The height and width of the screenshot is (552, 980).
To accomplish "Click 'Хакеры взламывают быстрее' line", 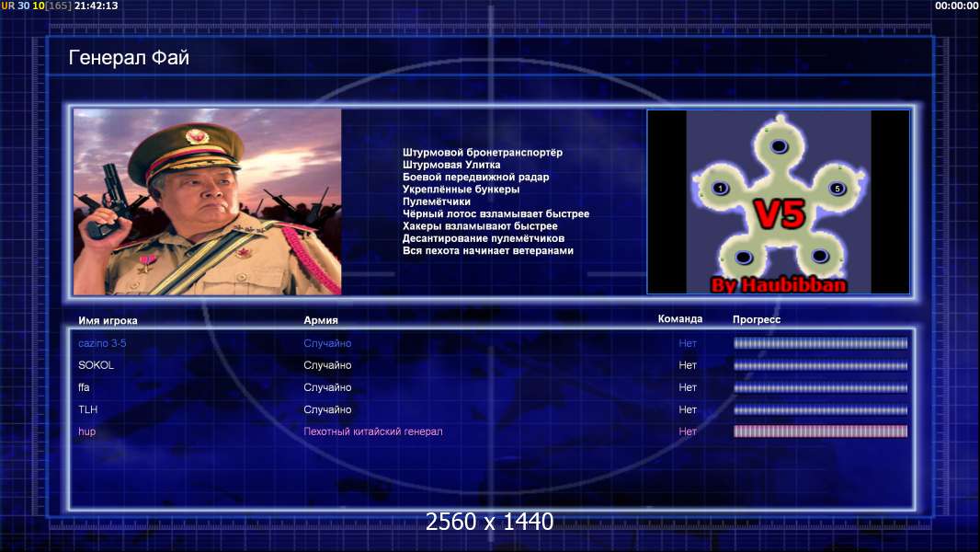I will [480, 226].
